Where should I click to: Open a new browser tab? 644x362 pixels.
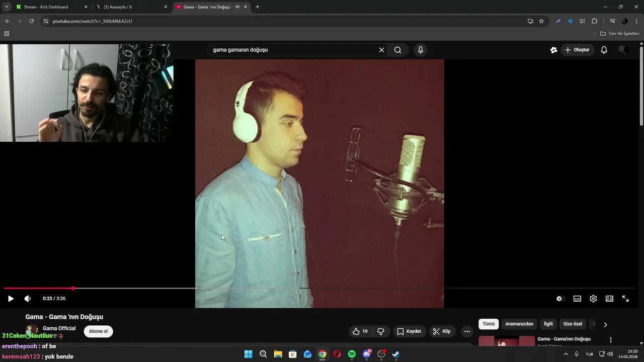tap(258, 7)
